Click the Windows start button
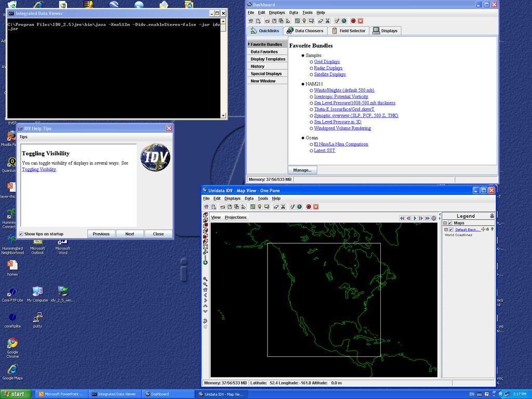The width and height of the screenshot is (532, 399). pyautogui.click(x=16, y=394)
